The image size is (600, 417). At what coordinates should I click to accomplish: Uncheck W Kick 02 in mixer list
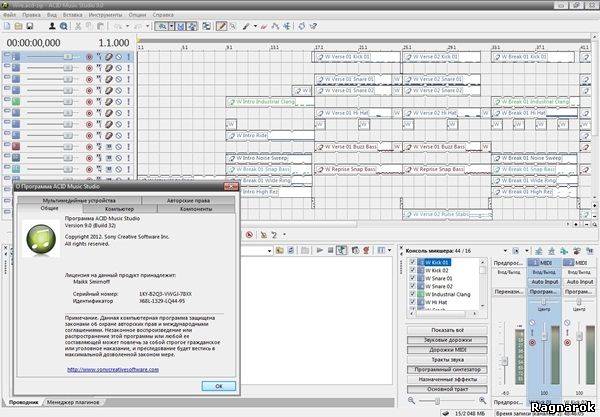412,270
